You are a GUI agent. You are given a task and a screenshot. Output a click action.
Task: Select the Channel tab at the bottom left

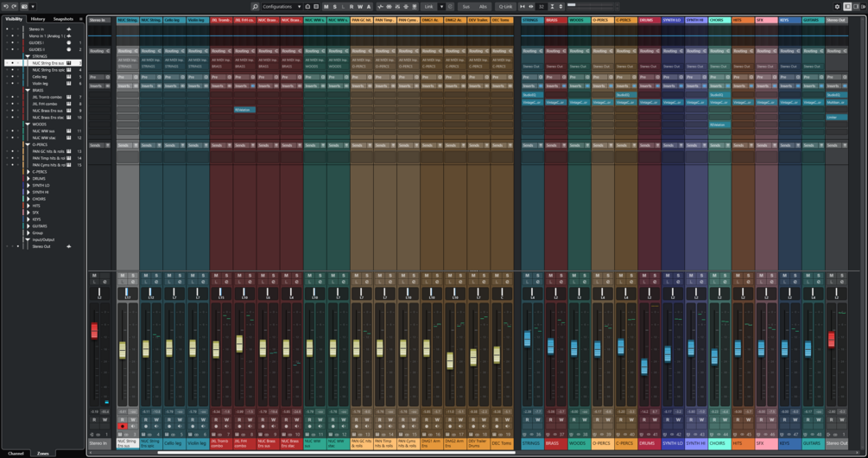(16, 453)
